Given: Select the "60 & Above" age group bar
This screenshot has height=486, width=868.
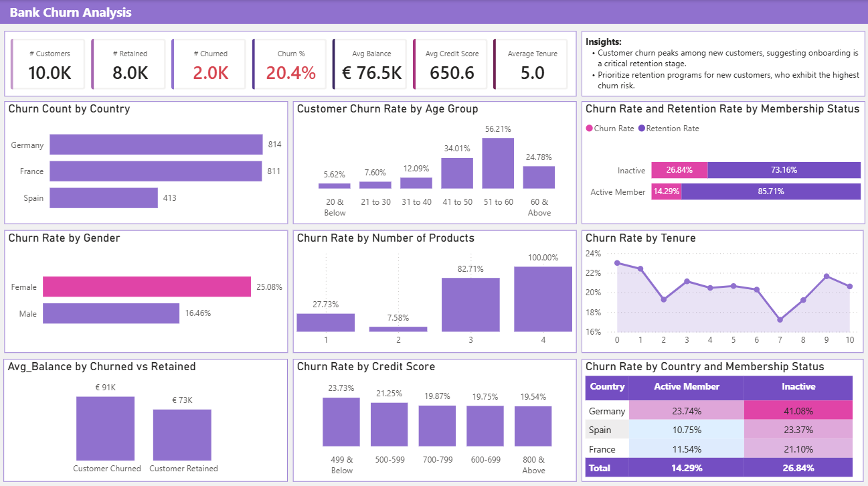Looking at the screenshot, I should (x=539, y=177).
